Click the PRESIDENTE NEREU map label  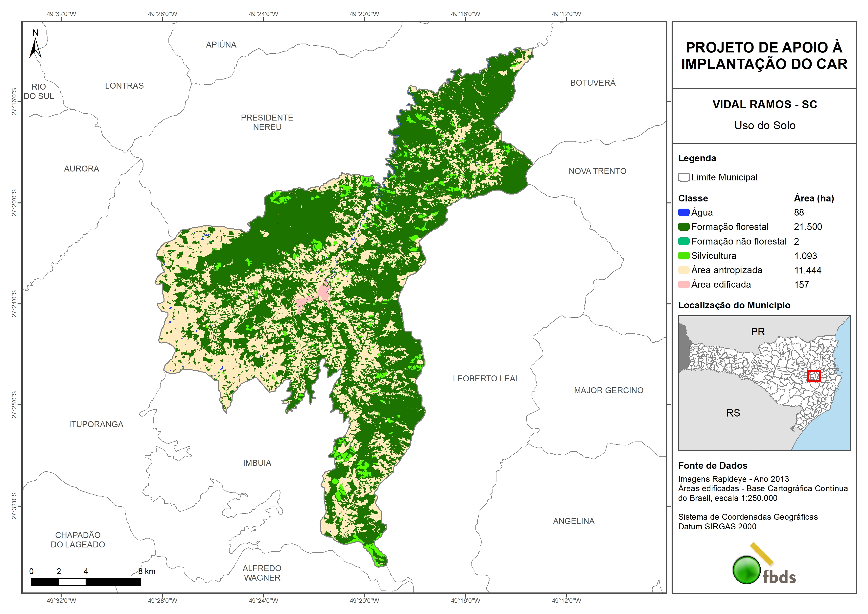click(x=267, y=122)
